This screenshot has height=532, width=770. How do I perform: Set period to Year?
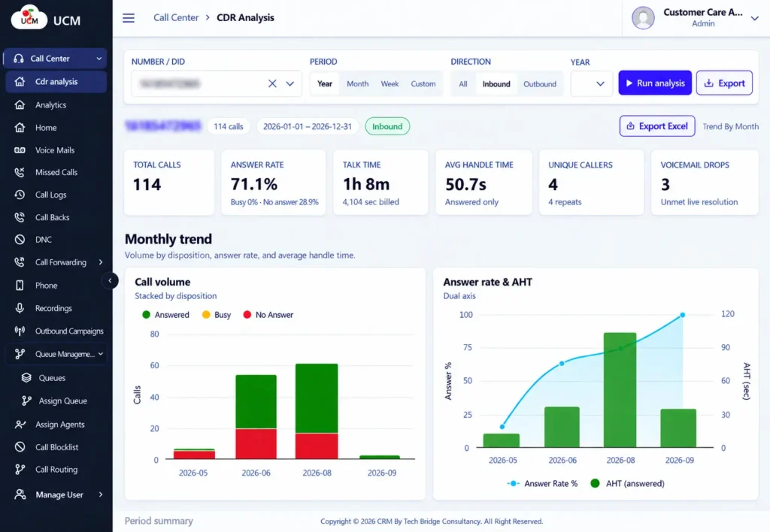325,84
